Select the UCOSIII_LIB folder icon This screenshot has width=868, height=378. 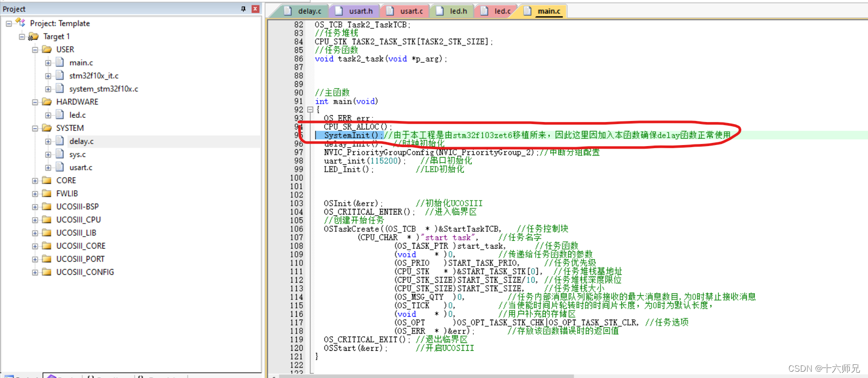(47, 232)
